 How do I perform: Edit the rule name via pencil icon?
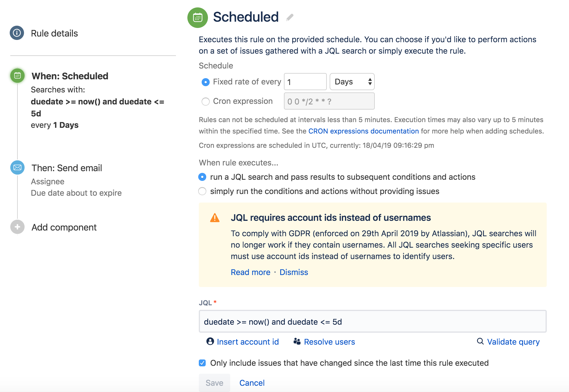pos(290,17)
